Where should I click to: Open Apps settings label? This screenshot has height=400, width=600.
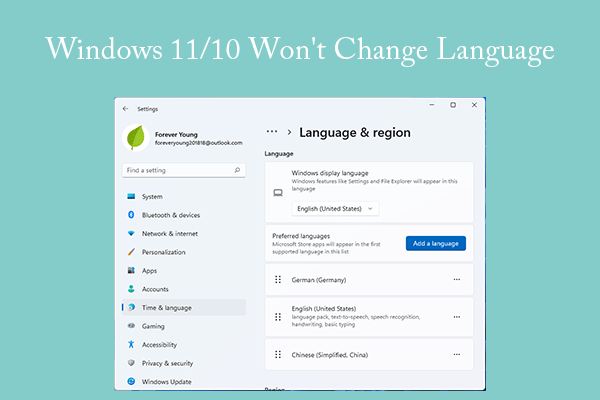coord(149,271)
